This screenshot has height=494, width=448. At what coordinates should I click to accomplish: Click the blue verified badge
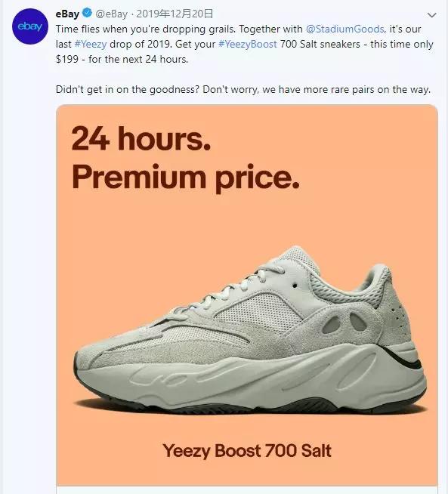[x=87, y=14]
